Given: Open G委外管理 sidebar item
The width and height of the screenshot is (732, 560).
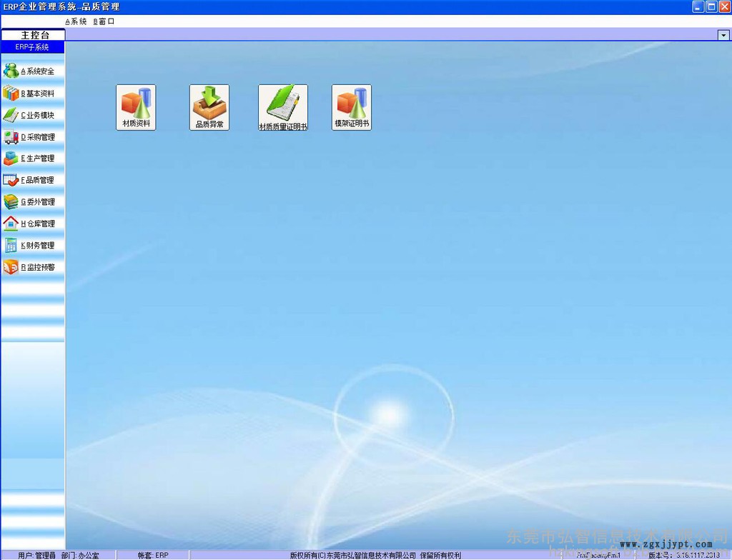Looking at the screenshot, I should click(32, 202).
